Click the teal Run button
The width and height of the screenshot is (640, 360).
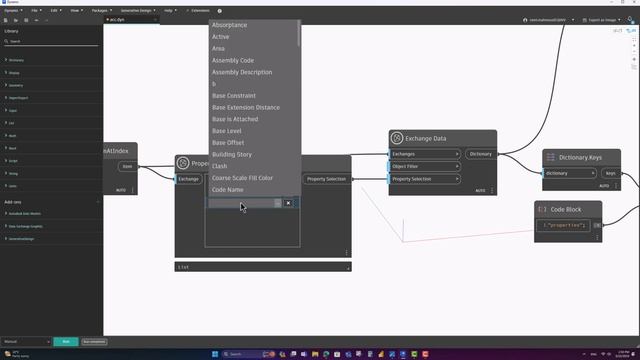pos(66,342)
